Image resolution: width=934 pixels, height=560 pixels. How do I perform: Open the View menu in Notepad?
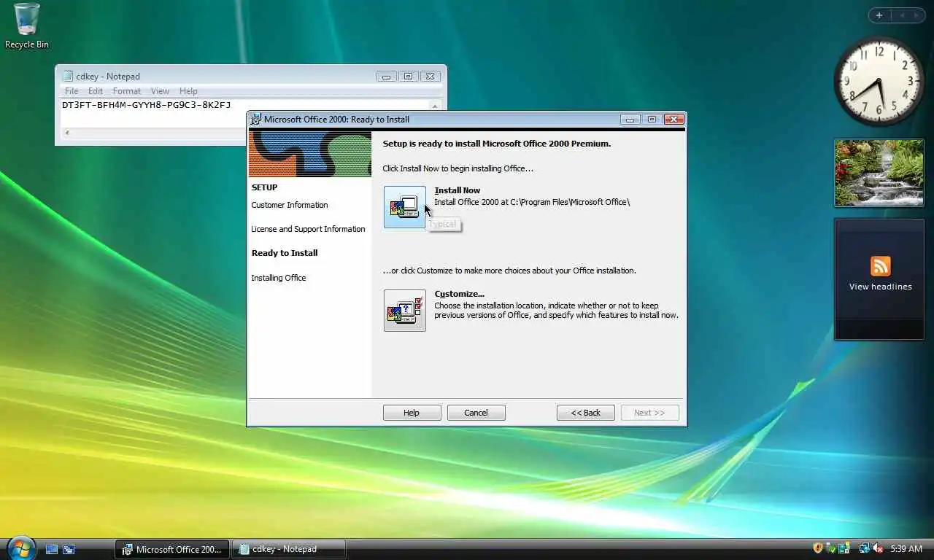(x=160, y=91)
